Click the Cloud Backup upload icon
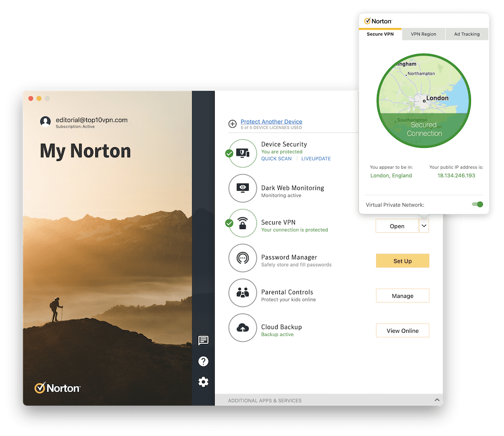 [243, 328]
